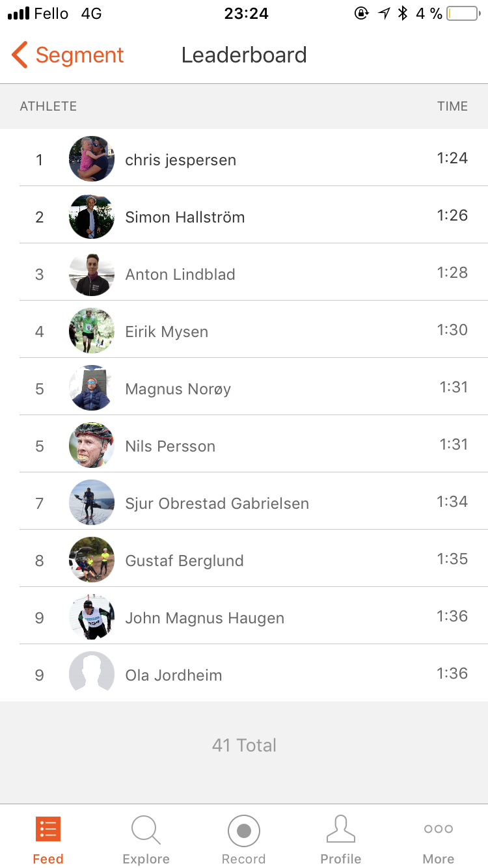Viewport: 488px width, 868px height.
Task: Tap Nils Persson's avatar photo
Action: (92, 445)
